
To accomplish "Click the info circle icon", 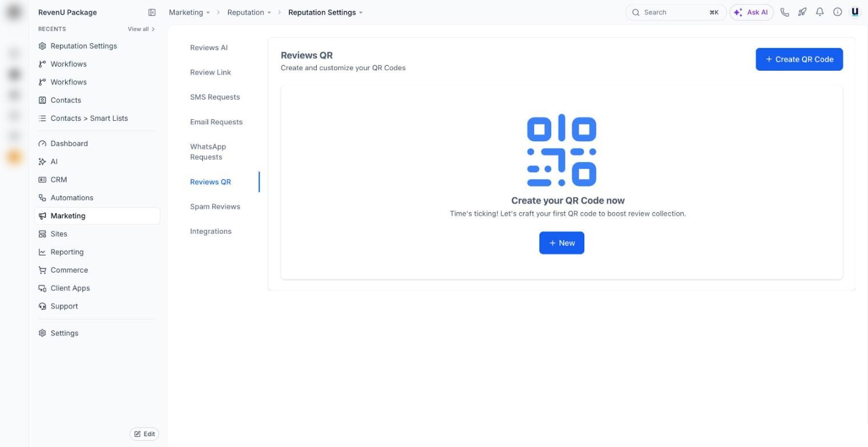I will pyautogui.click(x=838, y=12).
